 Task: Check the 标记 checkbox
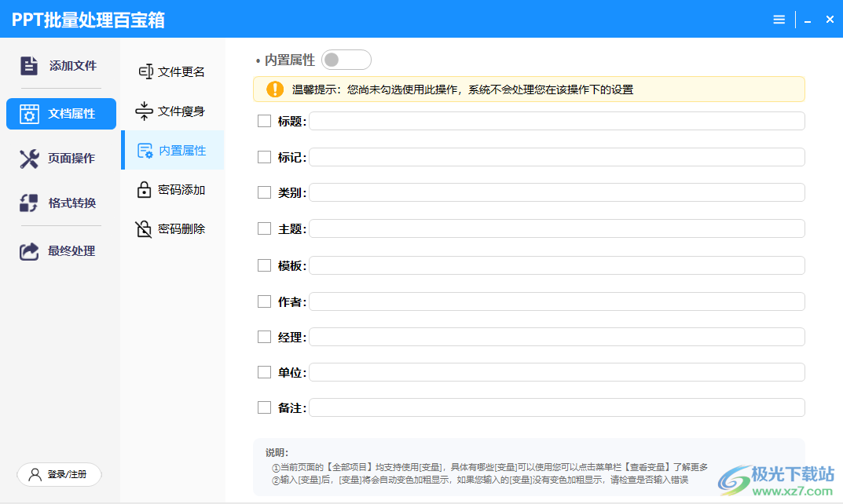[x=264, y=157]
